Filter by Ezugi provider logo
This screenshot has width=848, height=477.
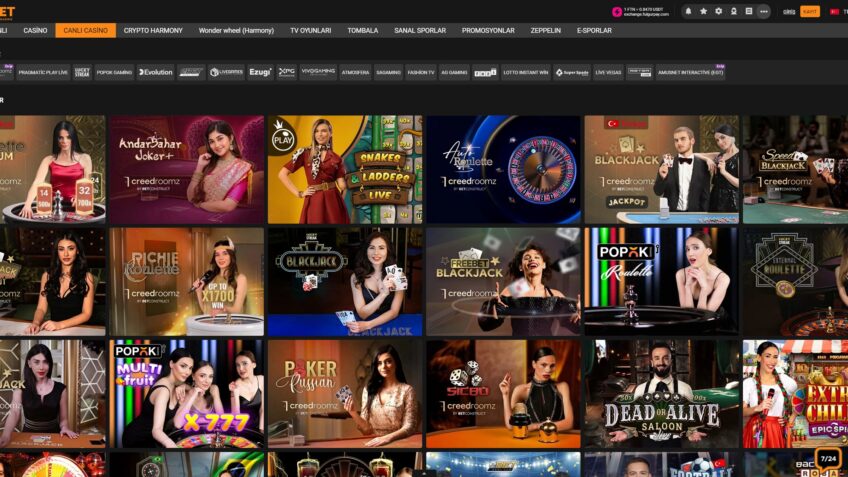pos(260,72)
